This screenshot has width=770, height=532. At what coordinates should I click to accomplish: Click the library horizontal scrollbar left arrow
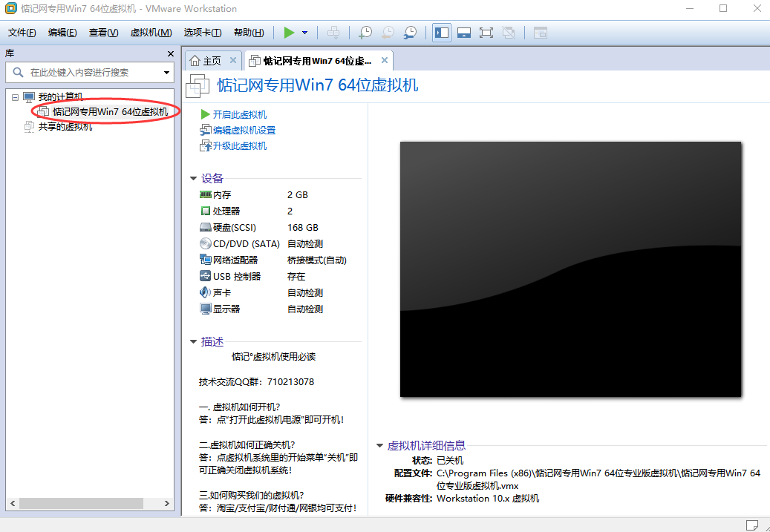click(13, 504)
